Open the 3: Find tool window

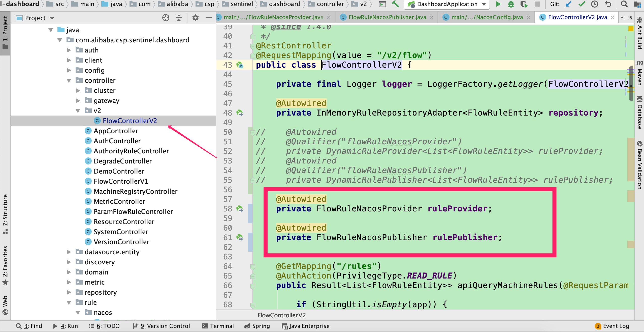(x=29, y=326)
